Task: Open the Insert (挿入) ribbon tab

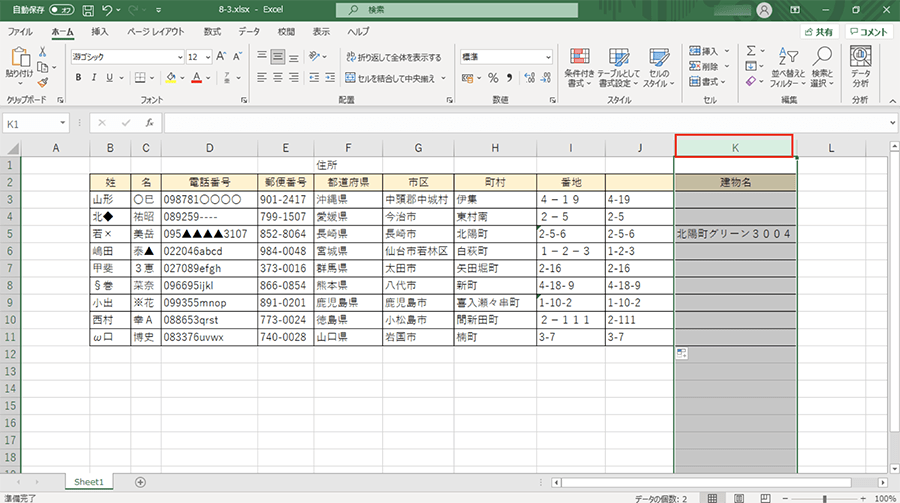Action: (x=99, y=32)
